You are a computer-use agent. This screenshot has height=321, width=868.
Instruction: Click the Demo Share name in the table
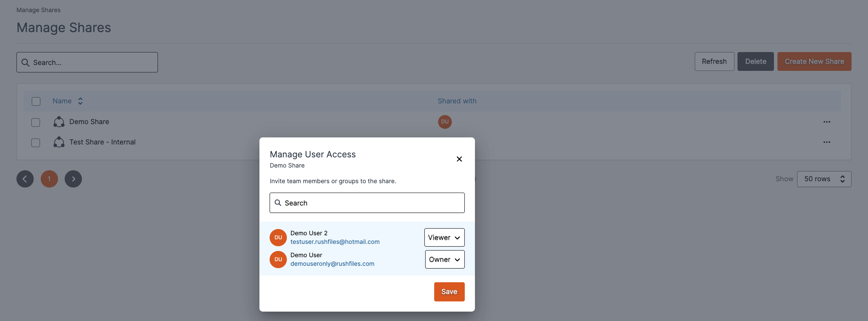89,122
